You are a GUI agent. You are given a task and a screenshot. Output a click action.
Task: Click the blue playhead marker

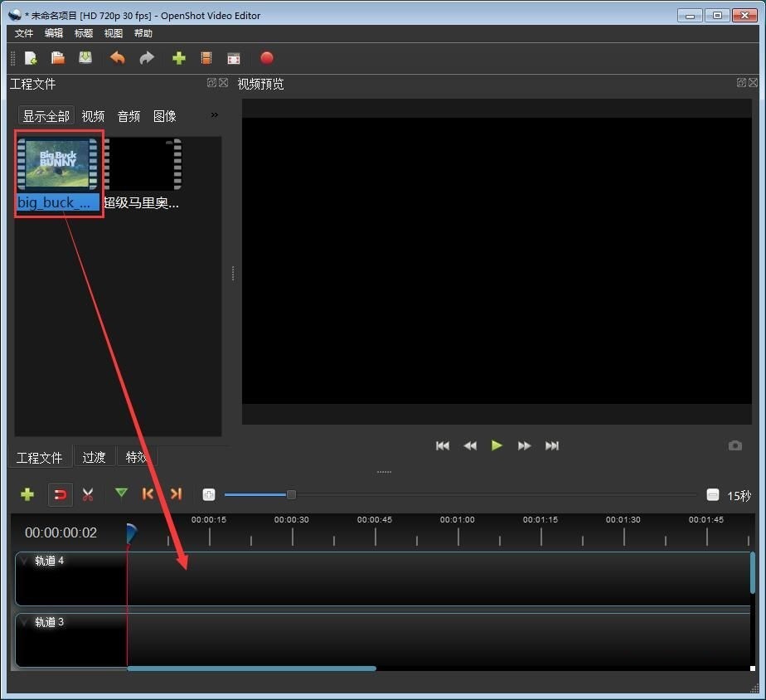131,533
